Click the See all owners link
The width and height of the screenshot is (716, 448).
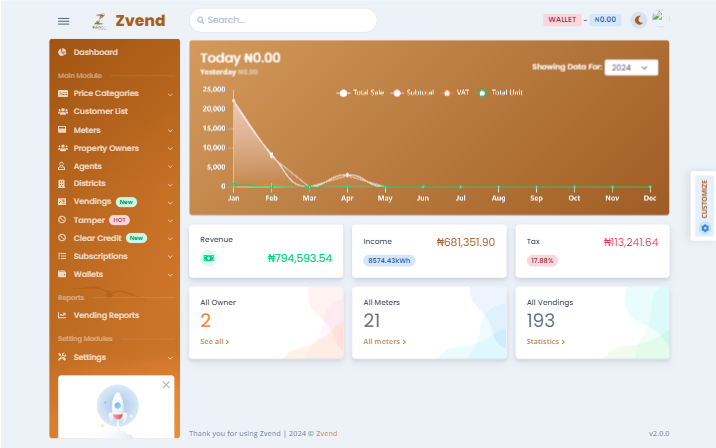214,342
